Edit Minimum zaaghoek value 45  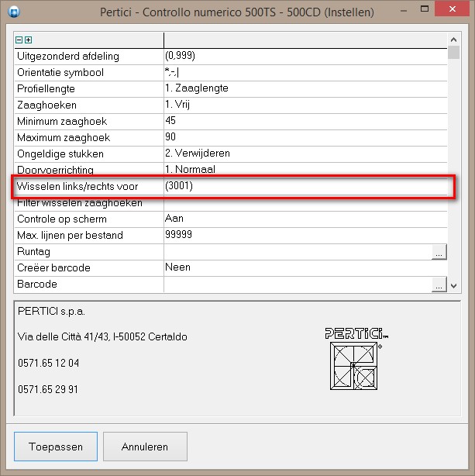tap(305, 122)
